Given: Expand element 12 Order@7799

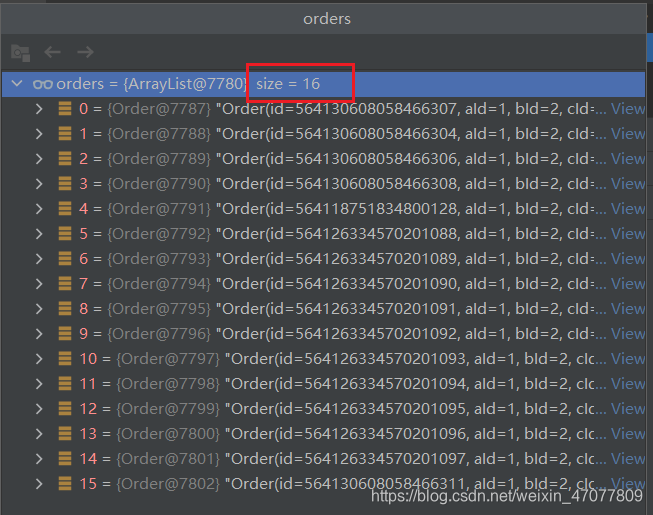Looking at the screenshot, I should point(39,409).
